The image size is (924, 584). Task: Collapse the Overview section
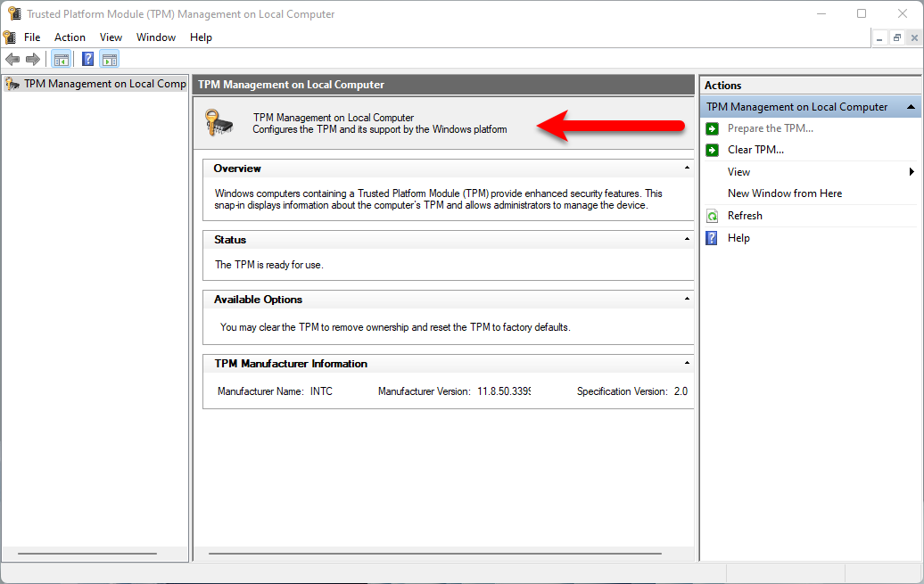(687, 168)
